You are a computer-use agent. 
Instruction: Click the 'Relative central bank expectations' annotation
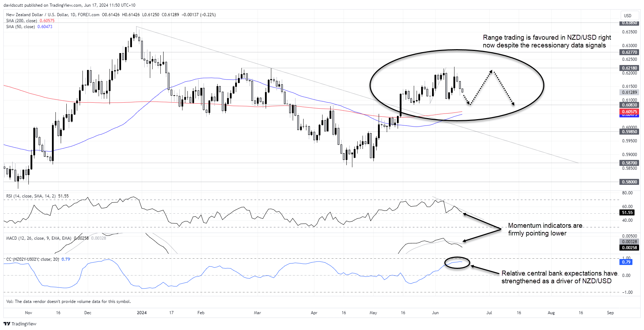tap(559, 277)
